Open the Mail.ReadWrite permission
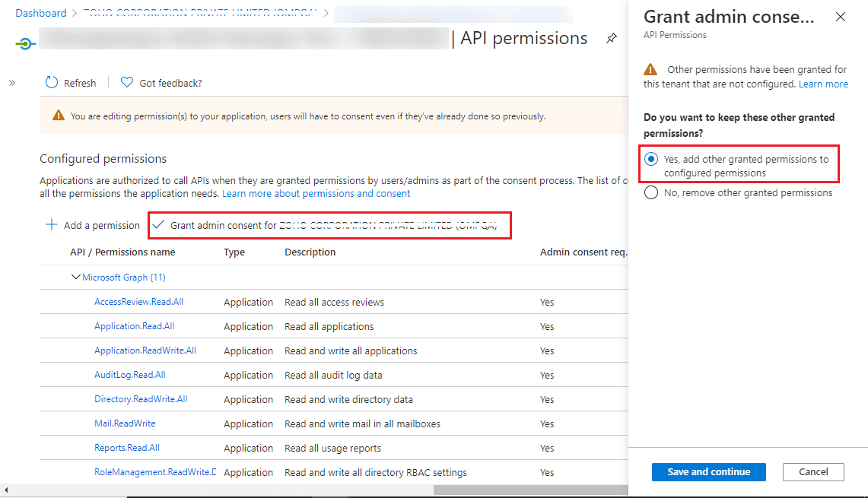 click(125, 423)
